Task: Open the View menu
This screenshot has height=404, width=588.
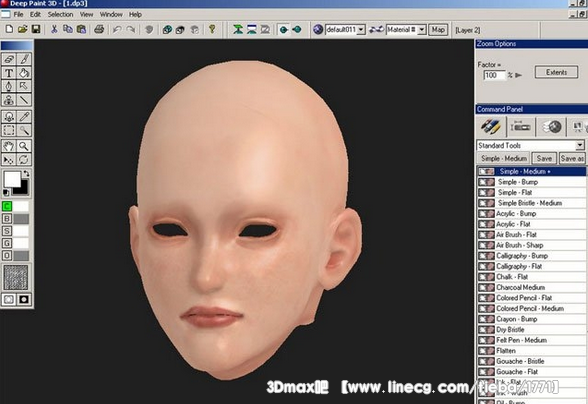Action: 86,14
